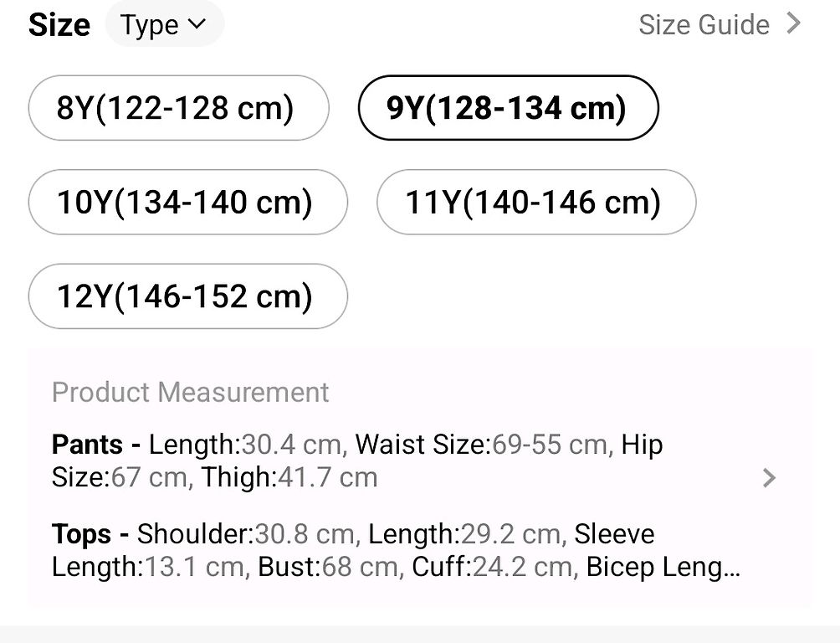Screen dimensions: 840x643
Task: Open the Tops measurement details
Action: (x=396, y=550)
